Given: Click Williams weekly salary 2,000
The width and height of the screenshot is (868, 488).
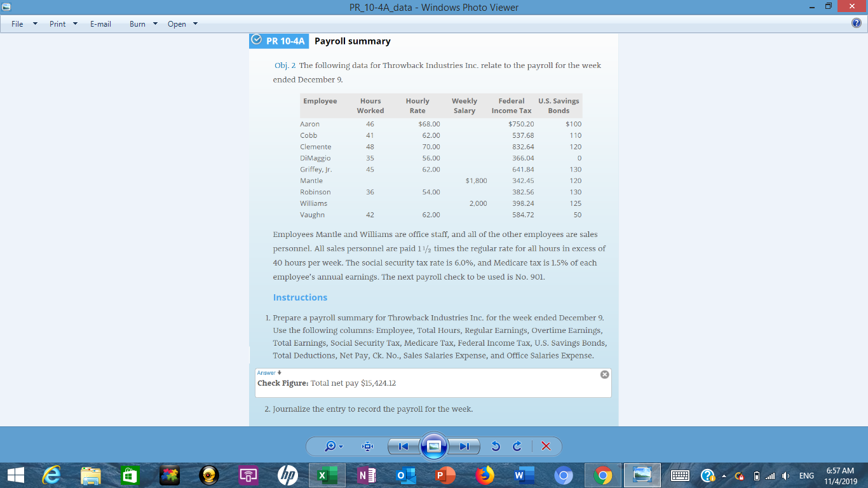Looking at the screenshot, I should (x=478, y=203).
